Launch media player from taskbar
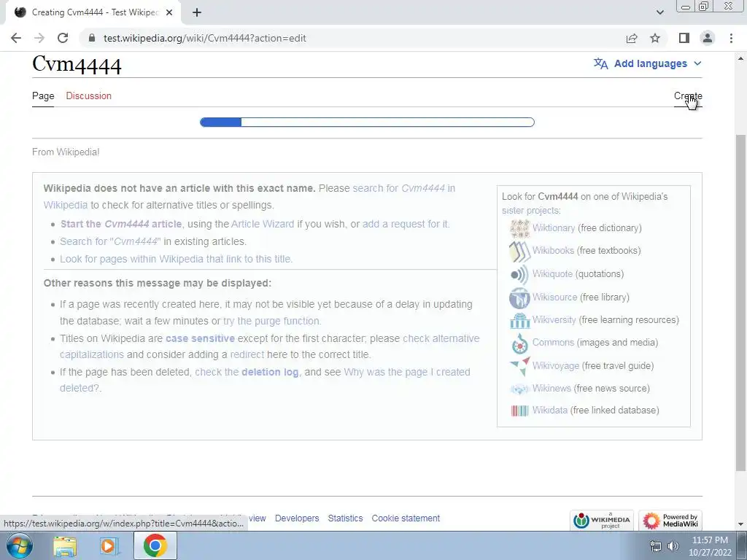The width and height of the screenshot is (747, 560). (x=109, y=545)
